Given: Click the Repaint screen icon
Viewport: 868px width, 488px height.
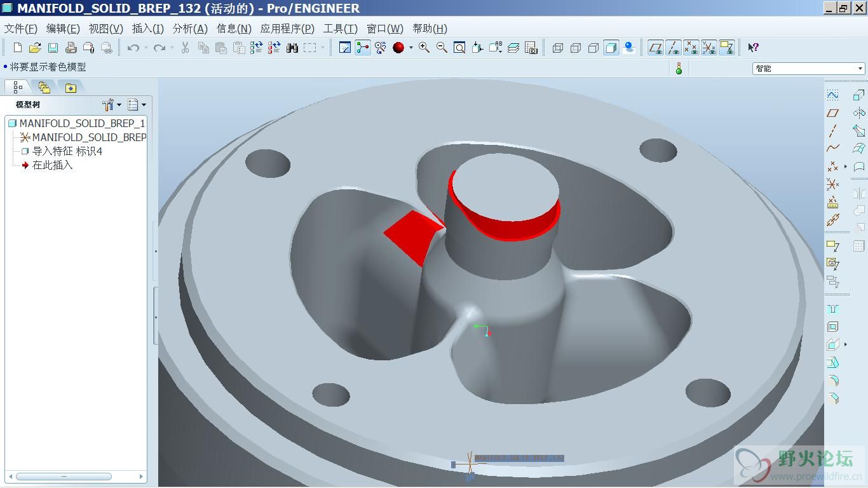Looking at the screenshot, I should coord(345,48).
